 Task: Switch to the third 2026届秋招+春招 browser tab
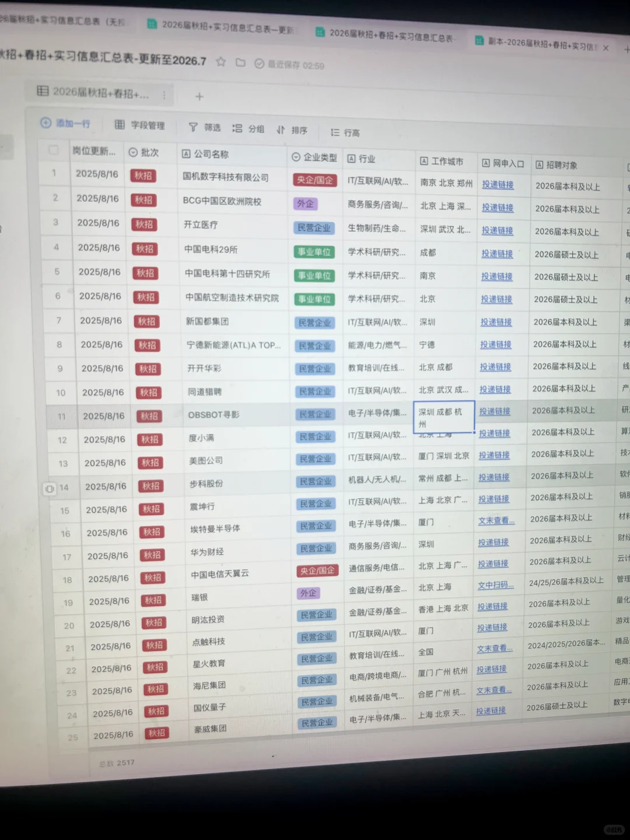385,35
